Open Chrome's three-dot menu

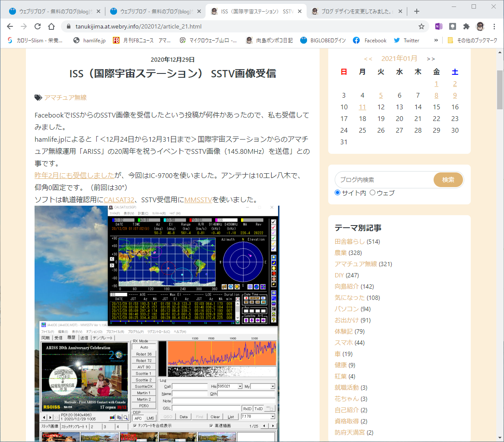click(x=494, y=26)
